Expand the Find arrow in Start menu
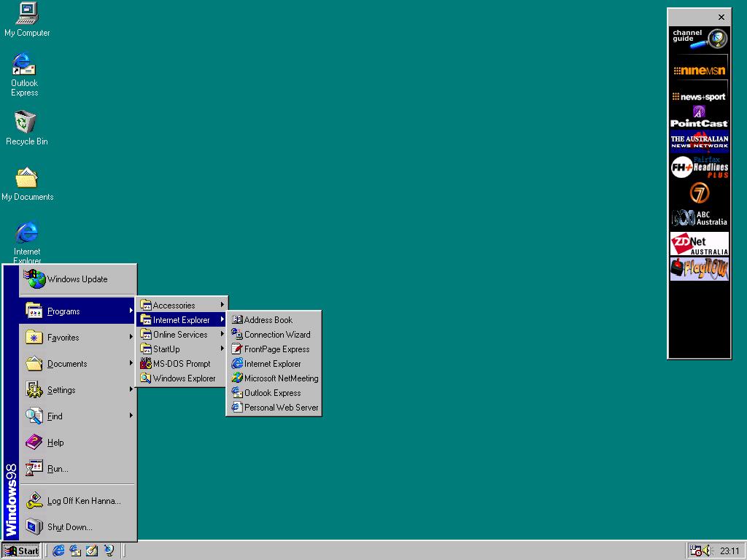747x560 pixels. tap(131, 415)
